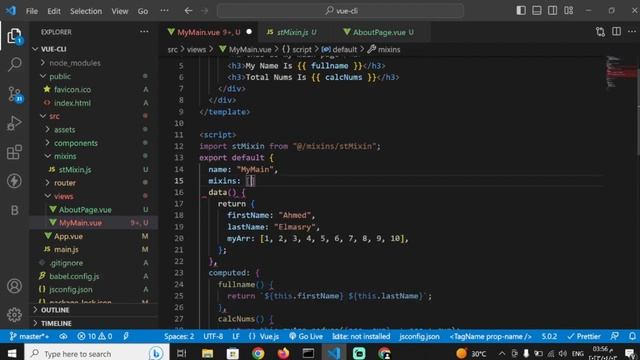Open Customize Layout icon
This screenshot has height=360, width=640.
[x=569, y=11]
